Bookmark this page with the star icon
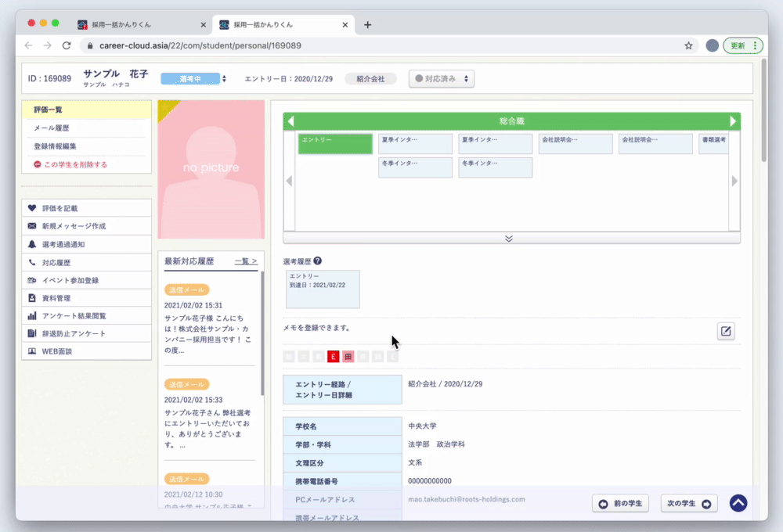 688,45
